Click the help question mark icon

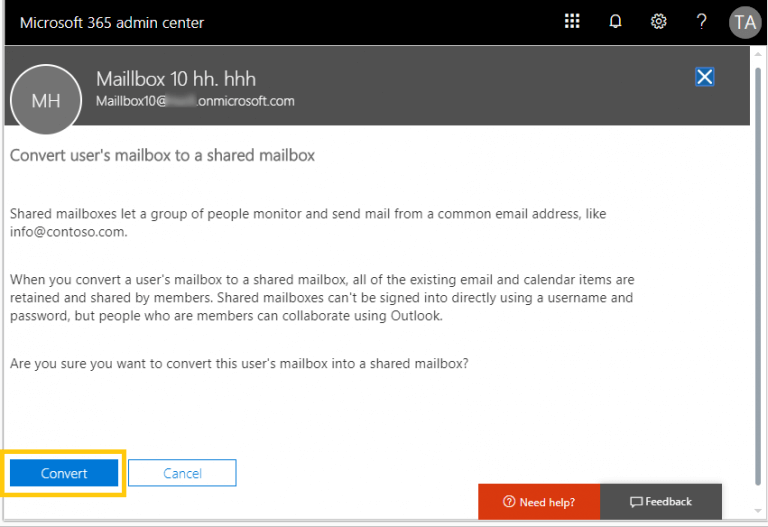(701, 22)
